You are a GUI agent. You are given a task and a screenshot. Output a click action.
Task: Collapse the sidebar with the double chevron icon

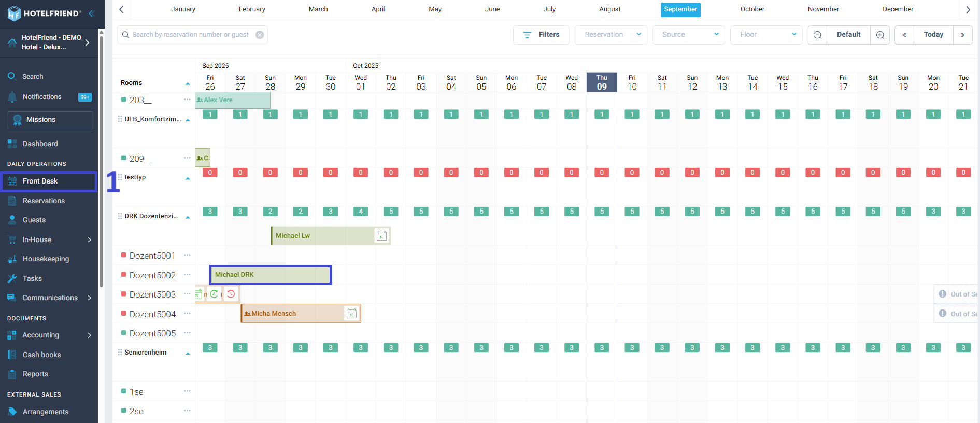coord(92,13)
